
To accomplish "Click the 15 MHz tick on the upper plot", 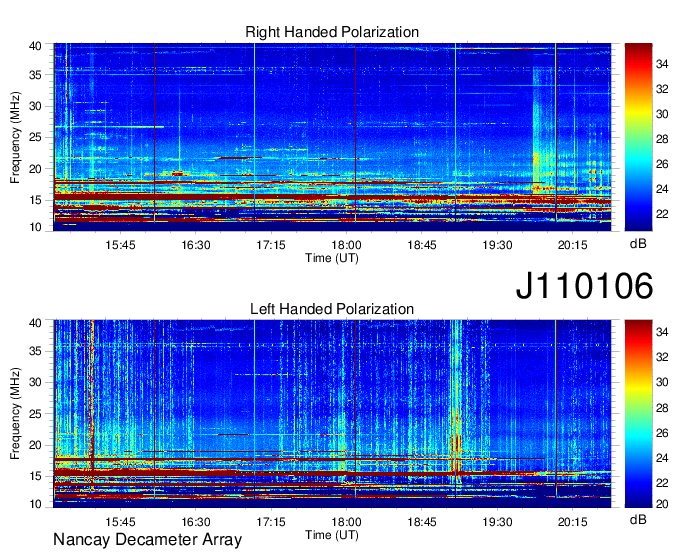I will [x=36, y=200].
